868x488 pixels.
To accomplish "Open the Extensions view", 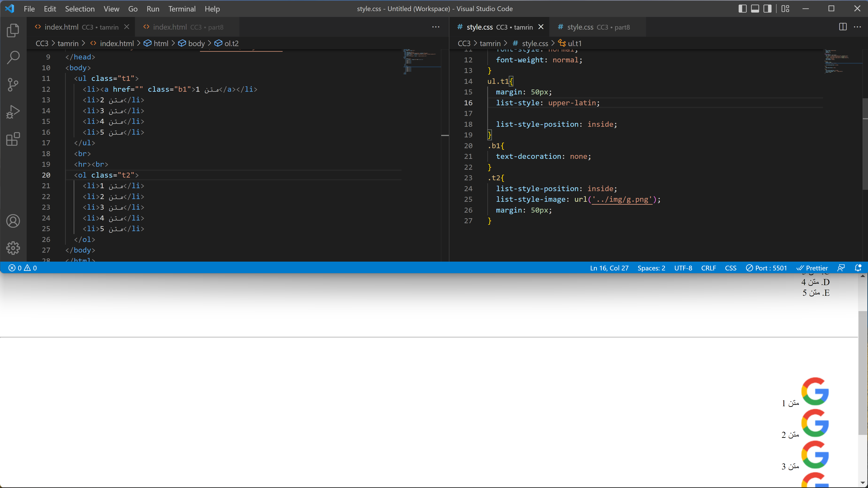I will point(13,139).
